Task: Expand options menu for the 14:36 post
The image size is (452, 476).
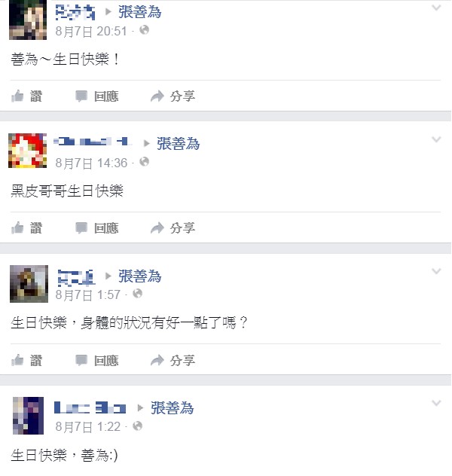Action: pos(436,139)
